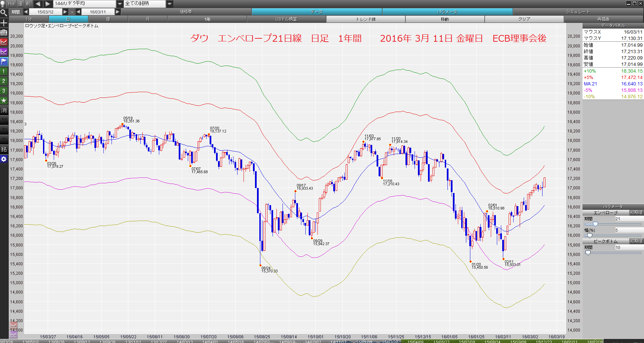Click the Hot button in top toolbar
This screenshot has width=644, height=343.
point(12,4)
